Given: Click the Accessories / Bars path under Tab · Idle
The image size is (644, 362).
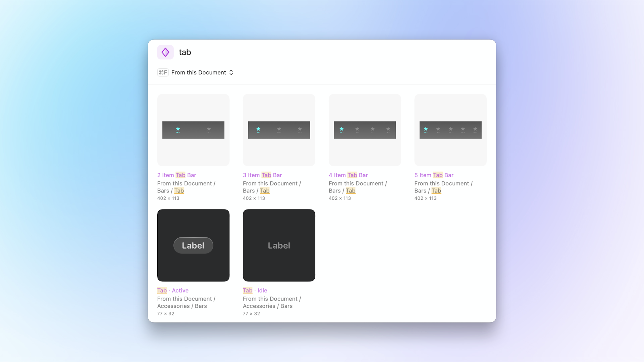Looking at the screenshot, I should tap(267, 306).
